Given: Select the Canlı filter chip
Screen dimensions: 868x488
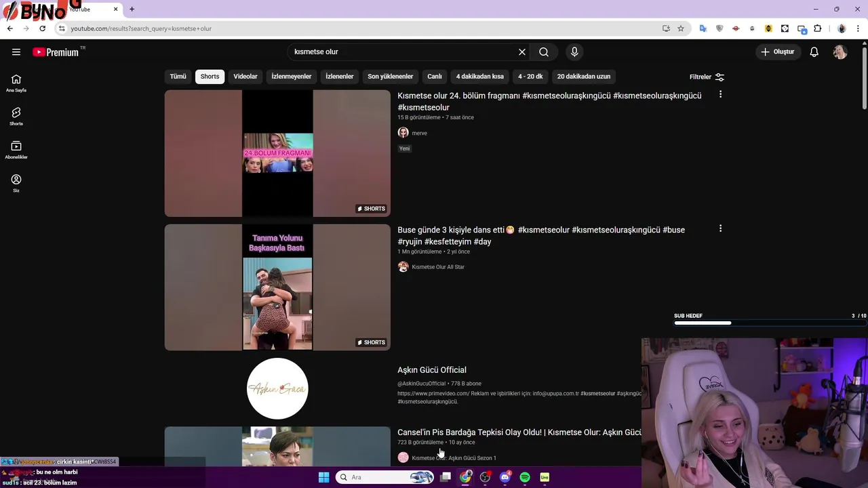Looking at the screenshot, I should [435, 77].
